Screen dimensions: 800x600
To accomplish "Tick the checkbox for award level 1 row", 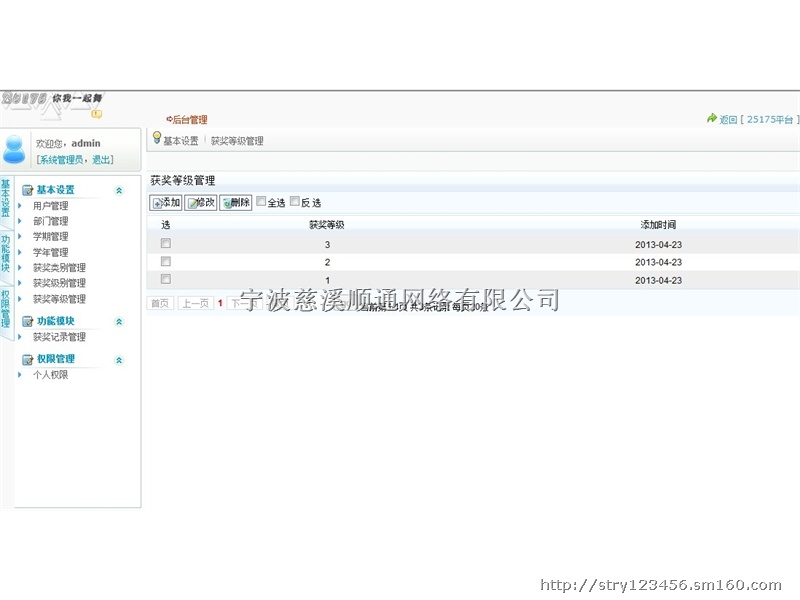I will coord(166,279).
